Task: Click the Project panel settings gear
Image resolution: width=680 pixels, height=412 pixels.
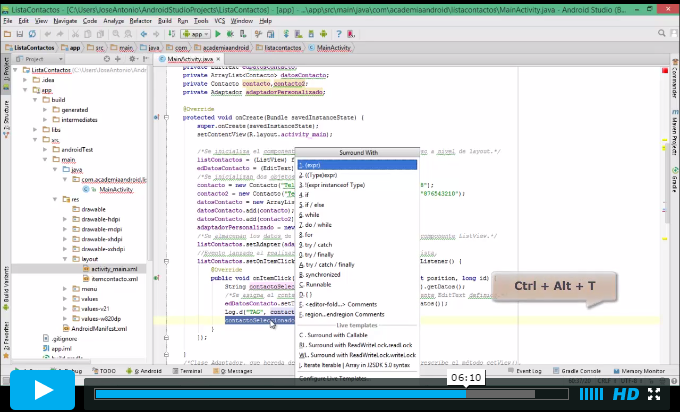Action: [x=133, y=59]
